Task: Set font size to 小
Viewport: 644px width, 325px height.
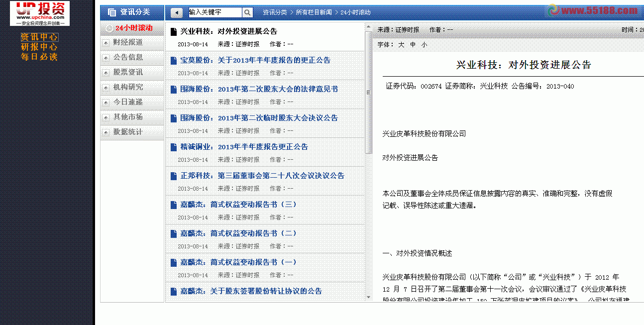Action: [x=424, y=45]
